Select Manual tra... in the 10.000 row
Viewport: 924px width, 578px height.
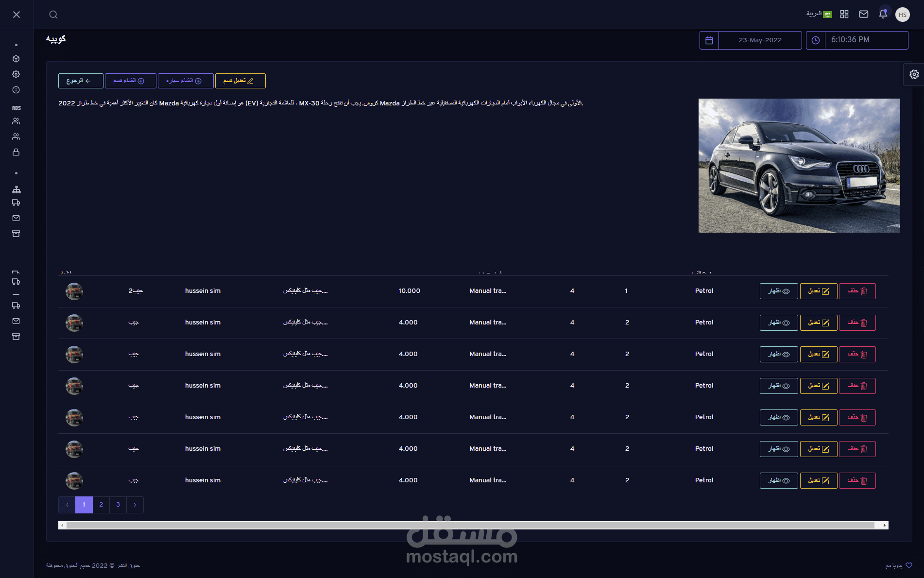[488, 291]
